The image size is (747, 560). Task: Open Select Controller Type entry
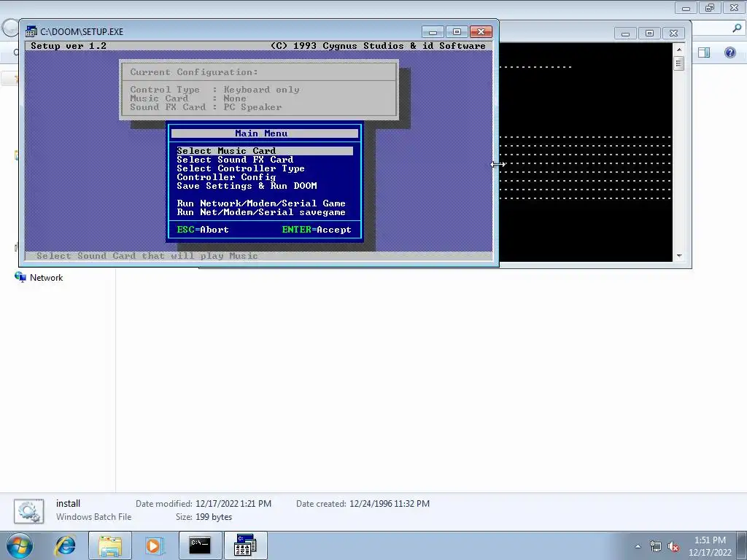(x=241, y=168)
